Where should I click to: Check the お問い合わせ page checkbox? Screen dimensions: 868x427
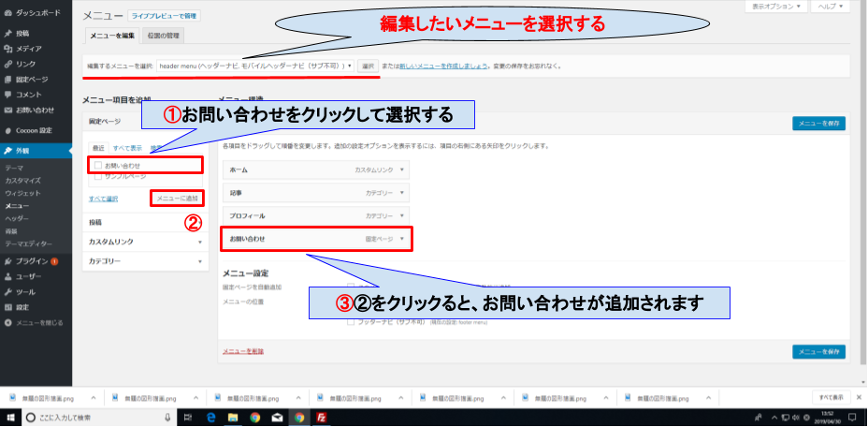[x=98, y=165]
